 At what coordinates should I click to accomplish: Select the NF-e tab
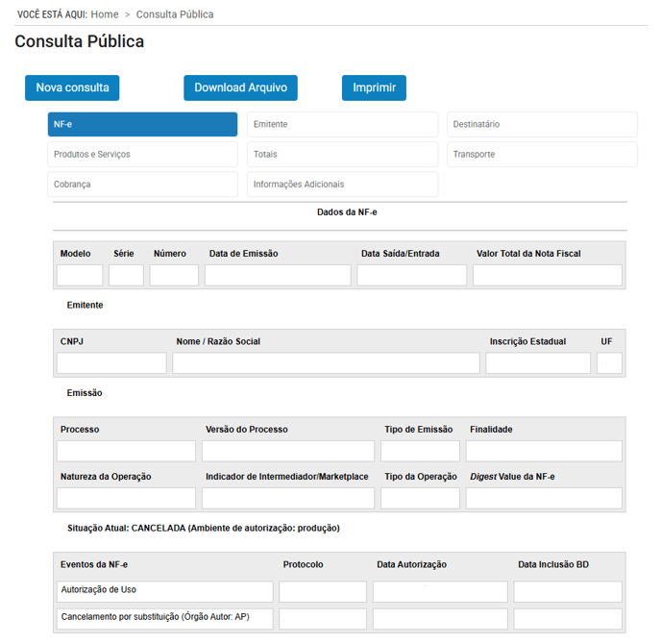(142, 125)
